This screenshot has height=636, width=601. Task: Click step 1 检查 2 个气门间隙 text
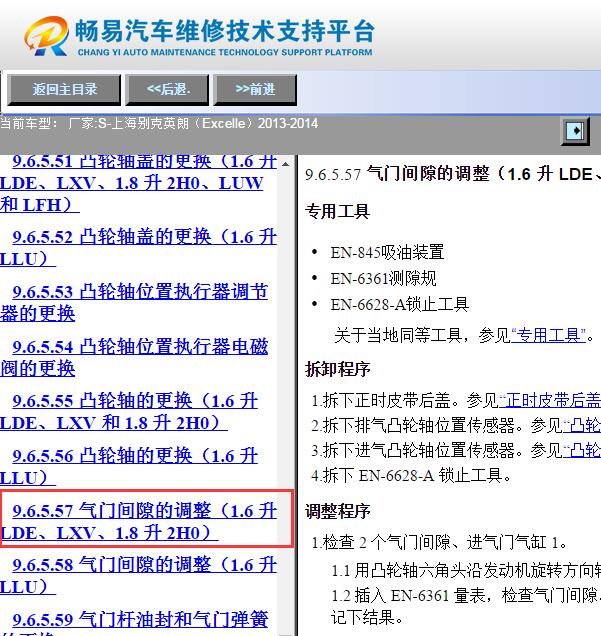[439, 542]
